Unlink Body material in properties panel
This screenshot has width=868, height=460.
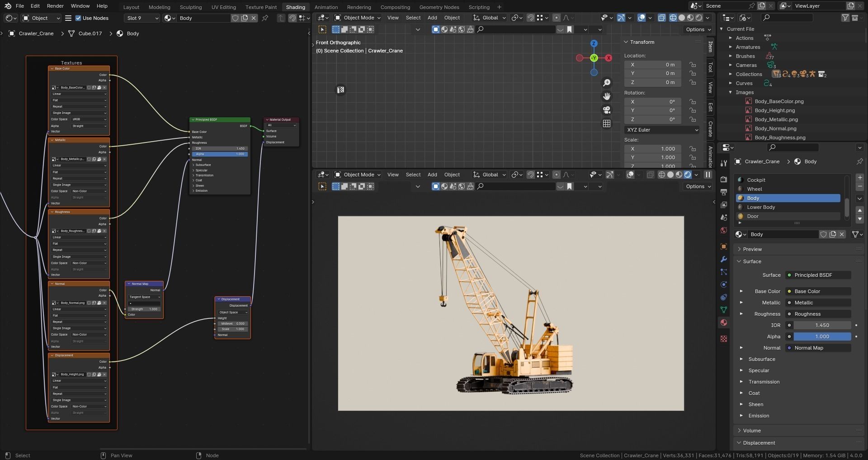tap(842, 234)
